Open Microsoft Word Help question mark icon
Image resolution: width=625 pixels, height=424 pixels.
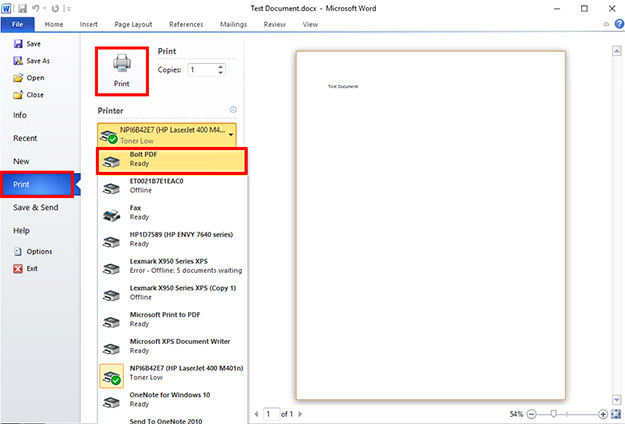pos(619,24)
